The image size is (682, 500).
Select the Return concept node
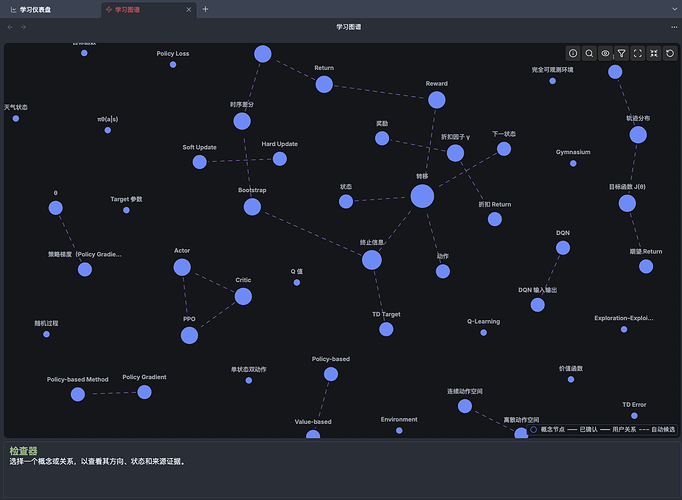coord(324,84)
